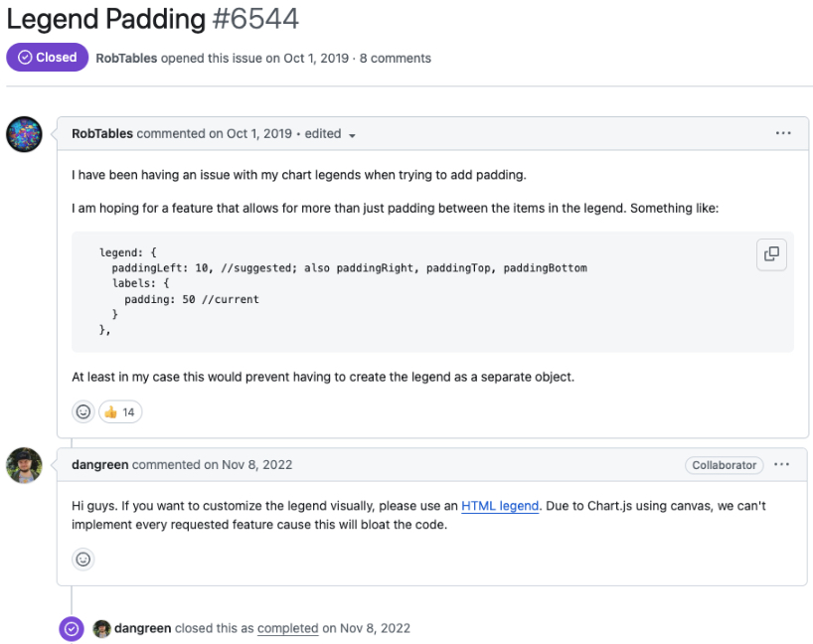
Task: Click the Legend Padding issue title
Action: (x=106, y=19)
